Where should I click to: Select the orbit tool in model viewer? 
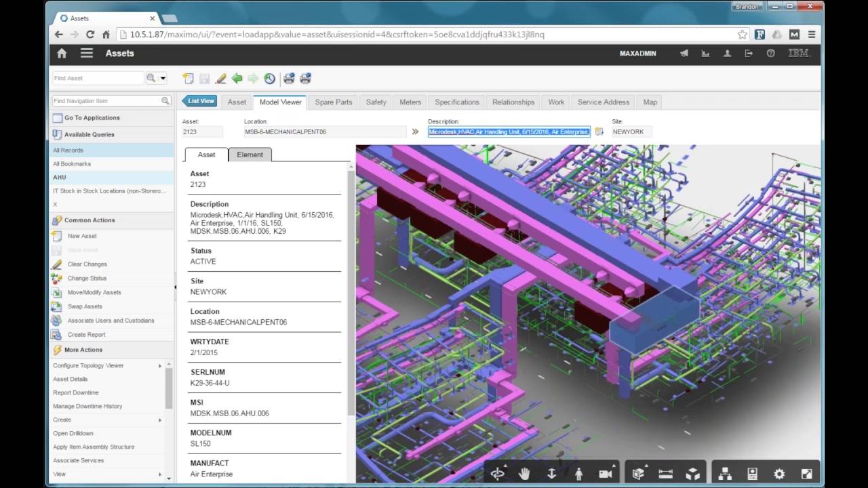tap(498, 474)
